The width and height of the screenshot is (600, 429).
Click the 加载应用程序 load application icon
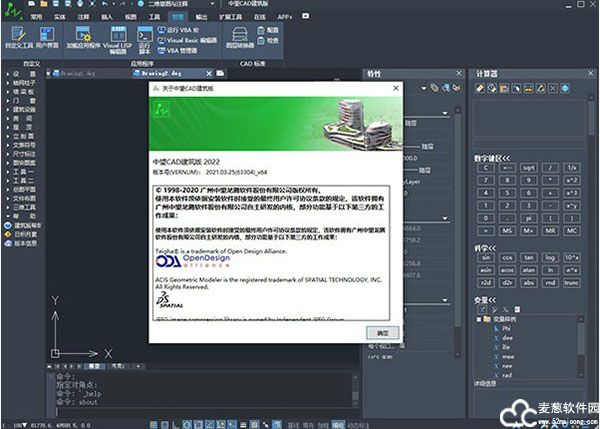click(x=83, y=37)
